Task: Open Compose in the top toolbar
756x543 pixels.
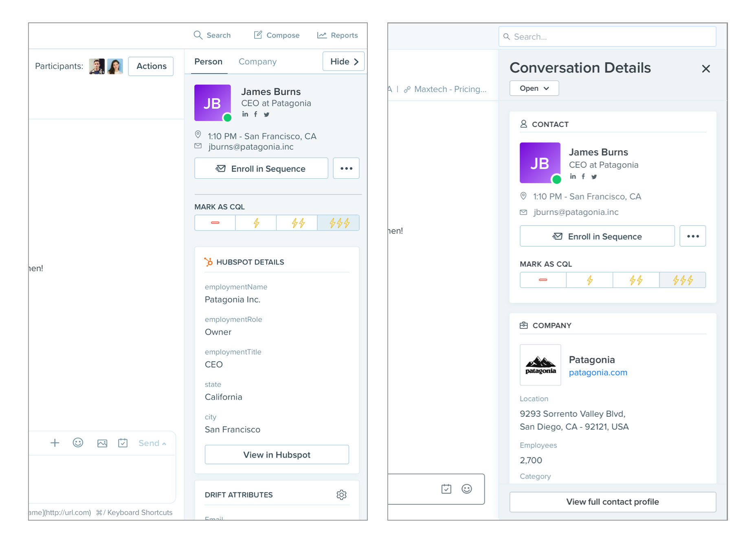Action: [277, 35]
